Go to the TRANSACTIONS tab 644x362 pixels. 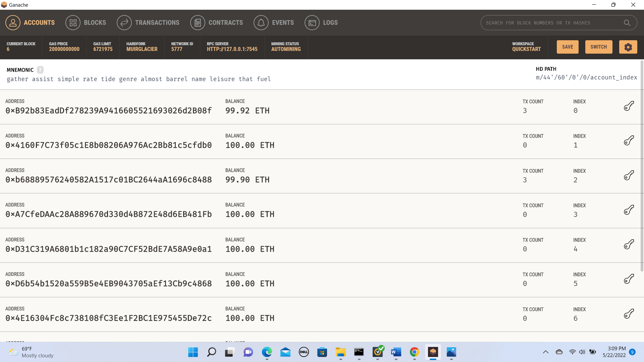point(157,22)
